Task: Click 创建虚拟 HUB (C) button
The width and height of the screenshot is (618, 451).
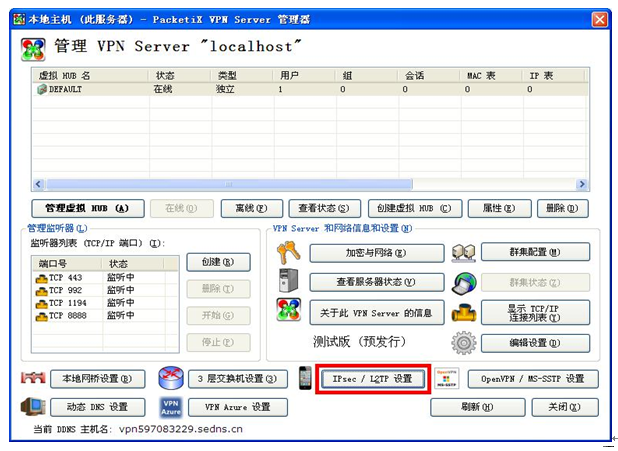Action: pos(415,208)
